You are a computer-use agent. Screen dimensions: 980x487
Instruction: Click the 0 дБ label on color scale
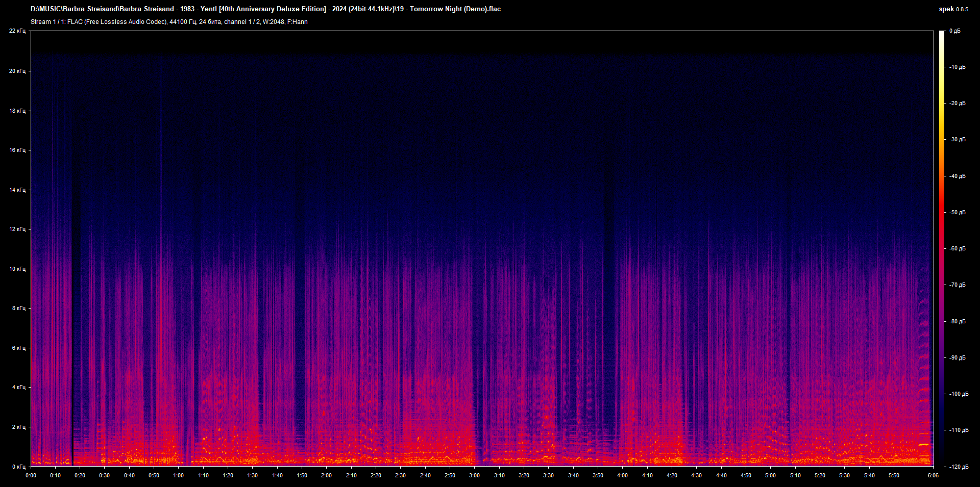956,31
